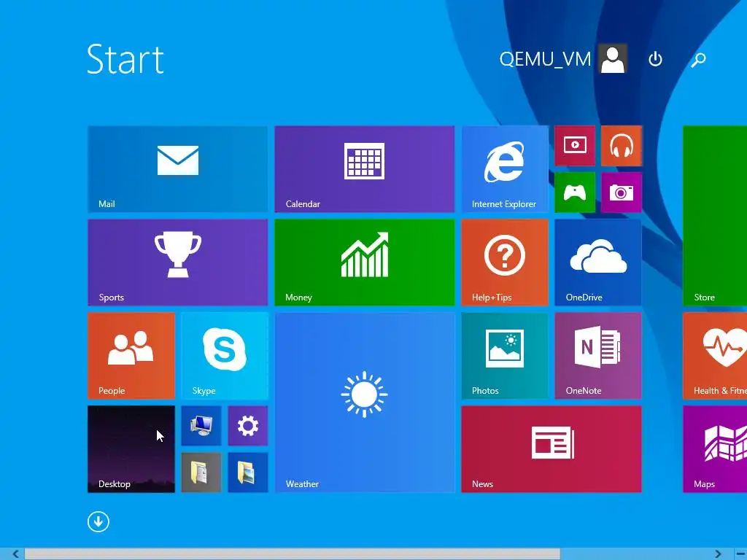Open the Weather tile
This screenshot has height=560, width=747.
coord(365,402)
